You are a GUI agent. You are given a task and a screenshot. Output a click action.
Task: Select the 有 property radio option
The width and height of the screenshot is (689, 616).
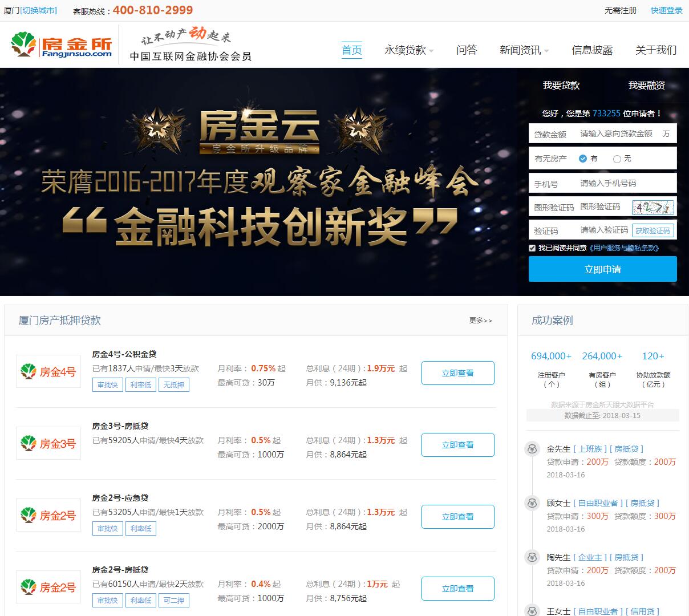583,159
